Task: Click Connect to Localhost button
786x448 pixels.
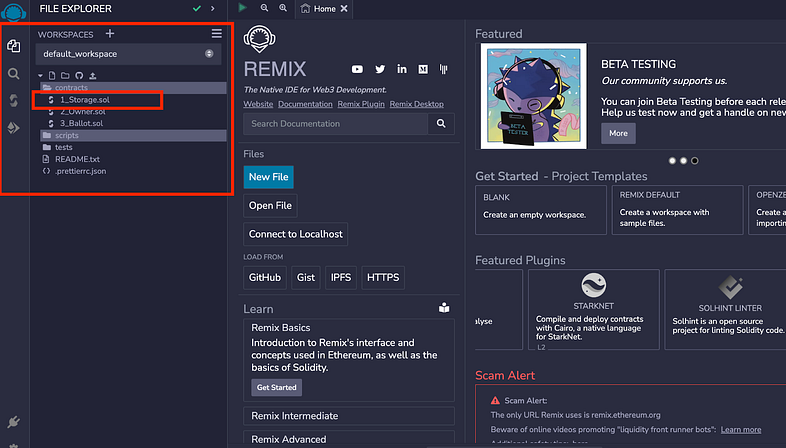Action: pos(296,234)
